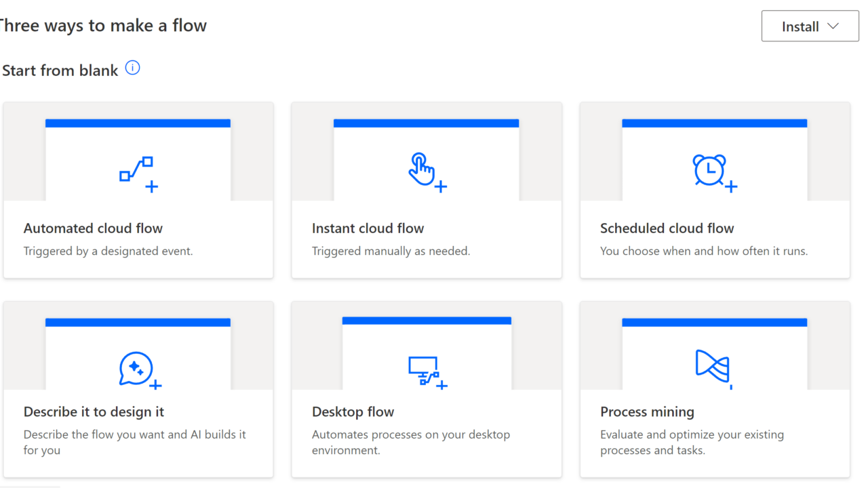The image size is (868, 488).
Task: Click the text about automating desktop environment processes
Action: (411, 442)
